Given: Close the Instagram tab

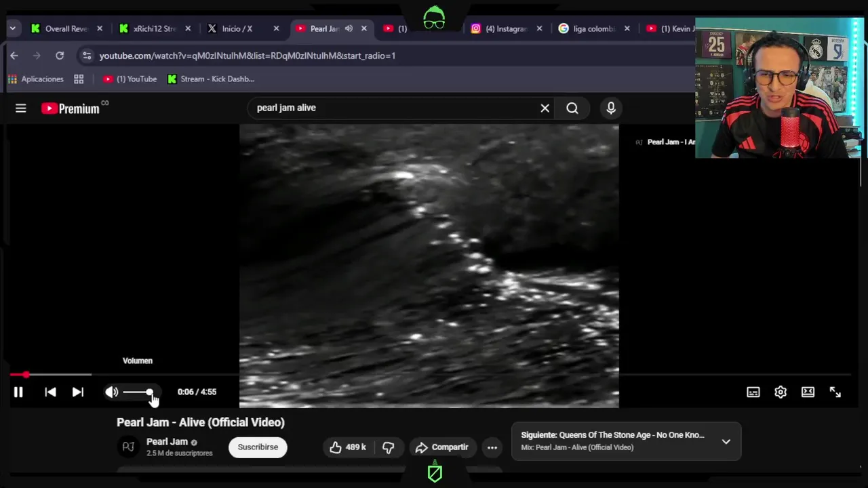Looking at the screenshot, I should pyautogui.click(x=540, y=28).
